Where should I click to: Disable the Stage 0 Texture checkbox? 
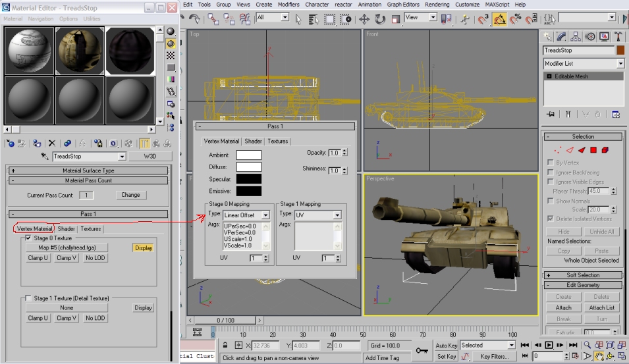coord(28,238)
